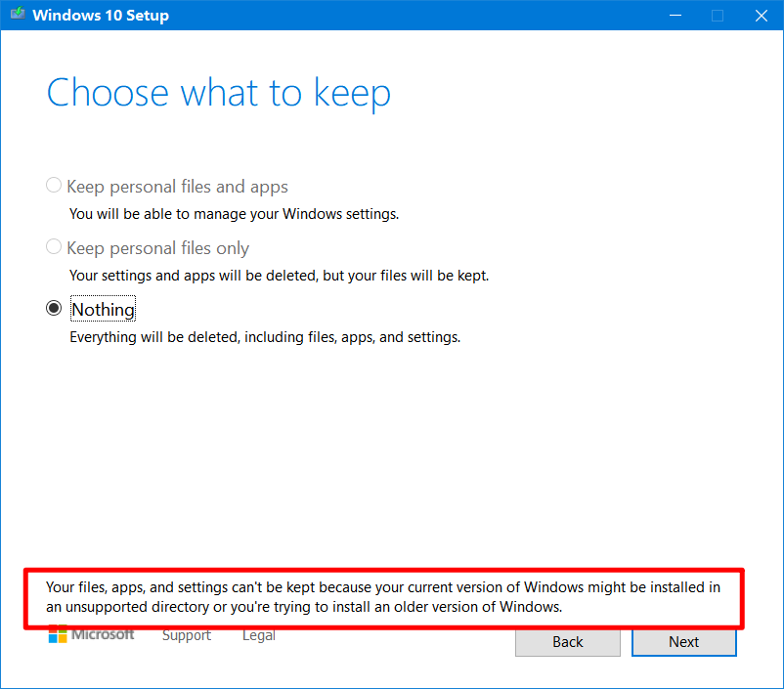Click the Microsoft logo icon
Image resolution: width=784 pixels, height=689 pixels.
[58, 634]
